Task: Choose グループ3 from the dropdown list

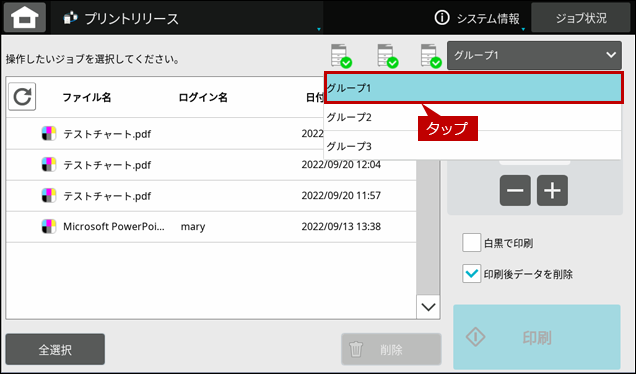Action: click(x=473, y=146)
